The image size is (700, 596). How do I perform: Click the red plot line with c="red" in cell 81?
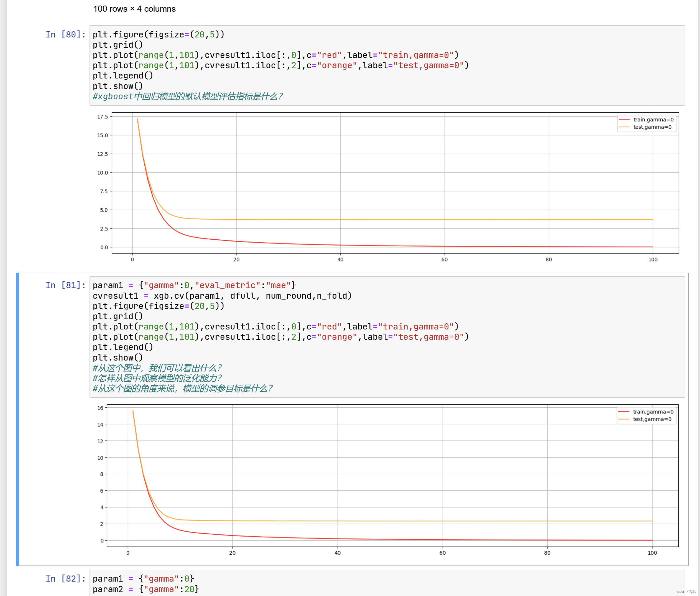[x=276, y=326]
